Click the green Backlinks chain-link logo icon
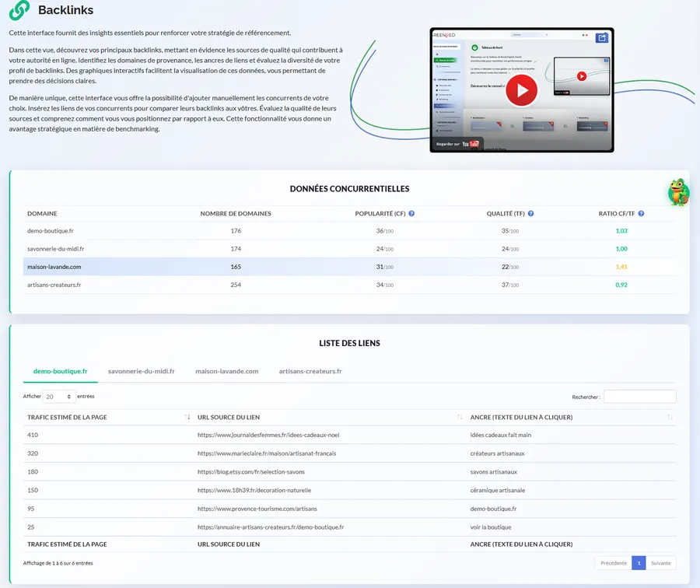 [x=19, y=10]
